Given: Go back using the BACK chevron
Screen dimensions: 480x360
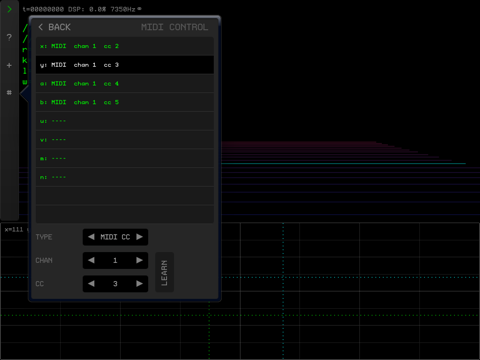Looking at the screenshot, I should [55, 27].
